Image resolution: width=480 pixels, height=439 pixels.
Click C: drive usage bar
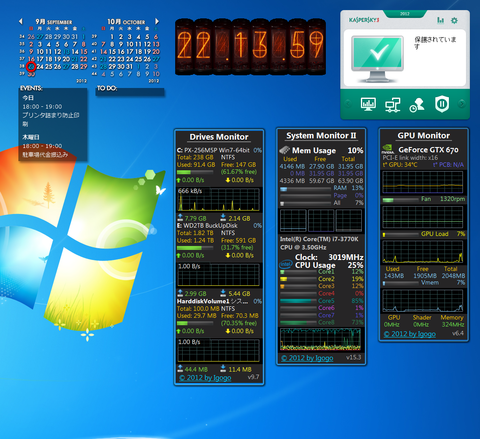pos(195,172)
